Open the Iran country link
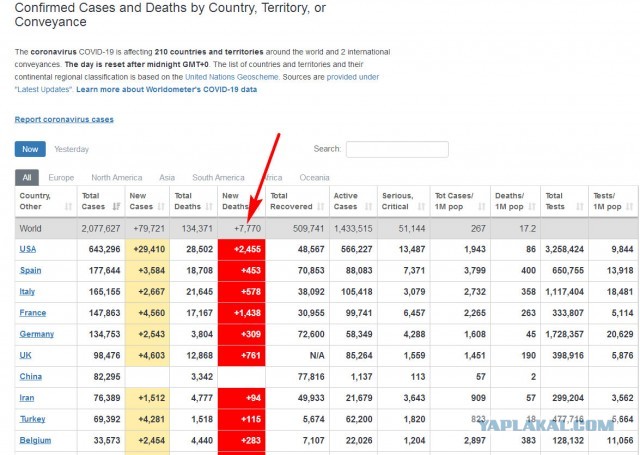640x455 pixels. [27, 397]
